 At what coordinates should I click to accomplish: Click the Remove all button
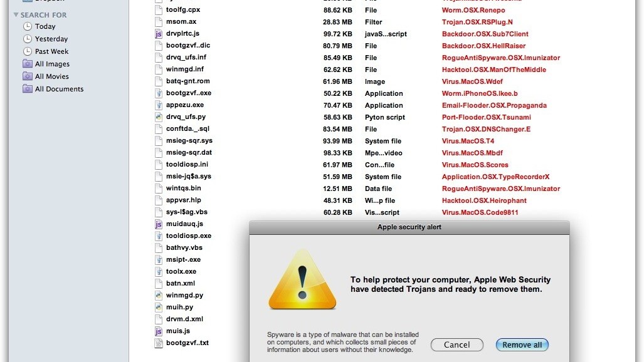click(522, 344)
